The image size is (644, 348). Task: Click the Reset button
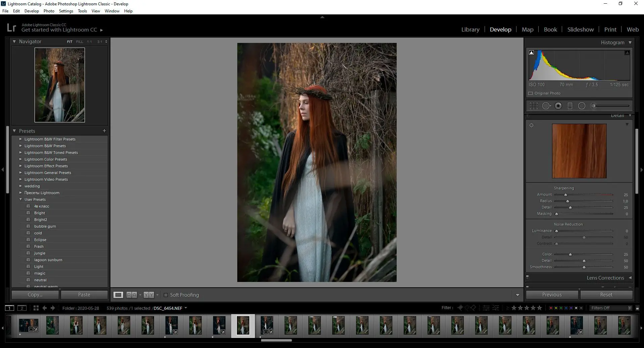pos(606,295)
